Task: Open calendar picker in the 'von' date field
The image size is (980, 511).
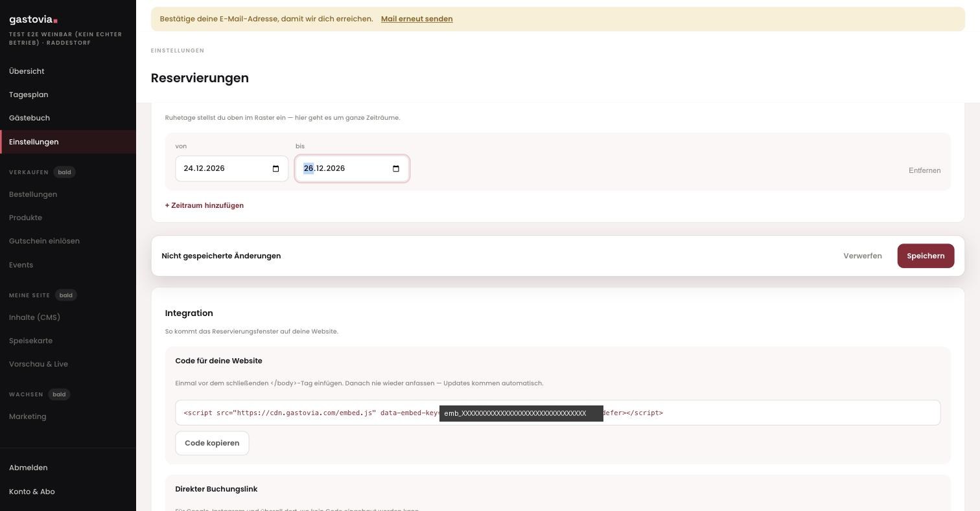Action: 275,169
